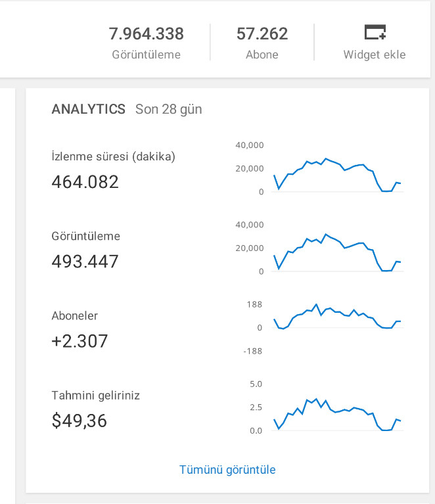The height and width of the screenshot is (504, 435).
Task: Click the Abone label
Action: pos(262,55)
